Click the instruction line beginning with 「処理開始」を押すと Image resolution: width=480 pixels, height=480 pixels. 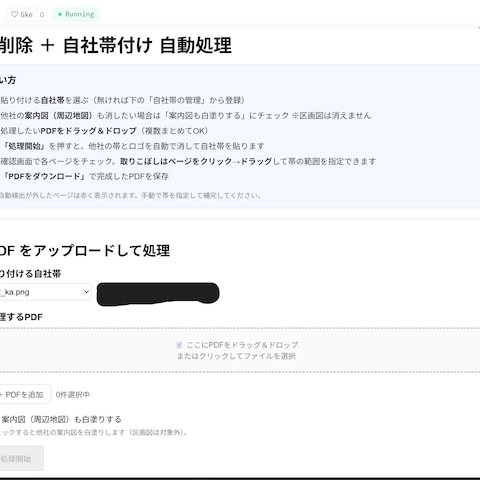[133, 146]
